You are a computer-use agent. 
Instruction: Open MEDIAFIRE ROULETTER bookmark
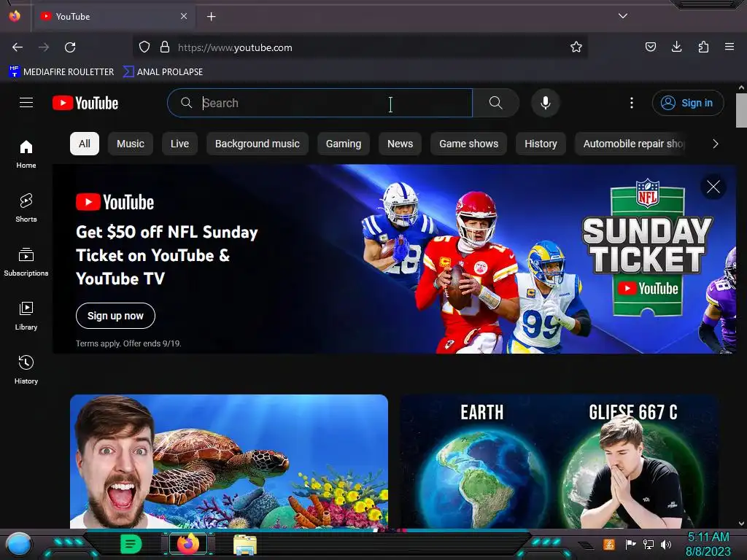pos(61,72)
